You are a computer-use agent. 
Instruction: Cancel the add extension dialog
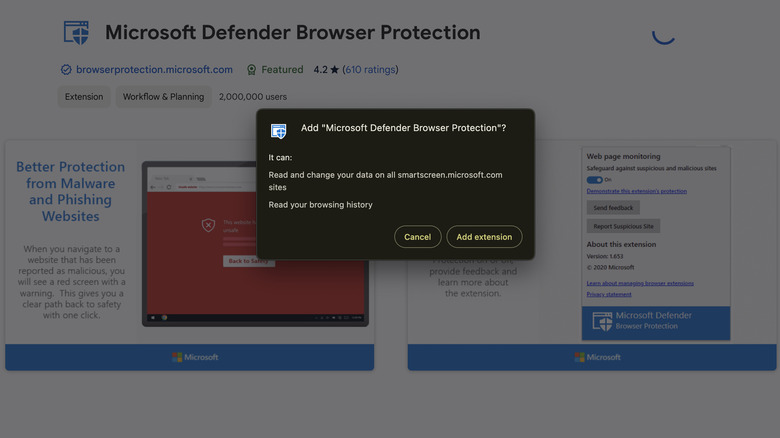click(x=417, y=237)
